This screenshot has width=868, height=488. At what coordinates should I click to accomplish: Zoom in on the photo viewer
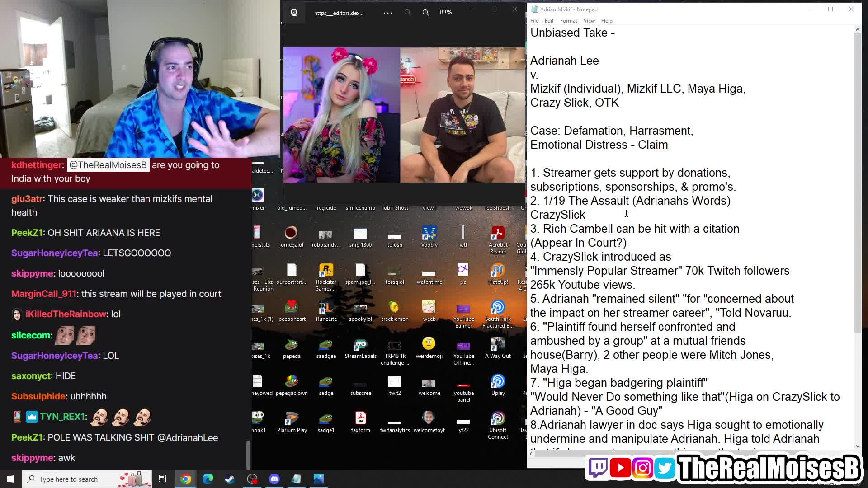click(x=425, y=13)
